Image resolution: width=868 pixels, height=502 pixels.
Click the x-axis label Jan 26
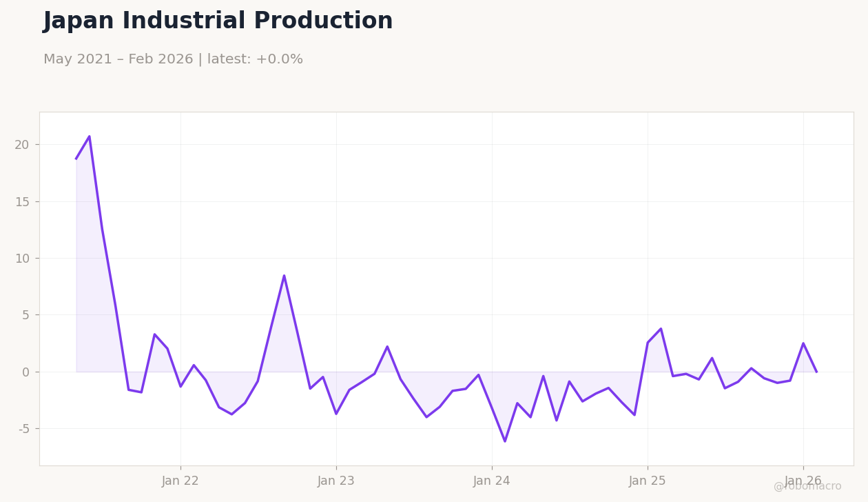tap(803, 481)
